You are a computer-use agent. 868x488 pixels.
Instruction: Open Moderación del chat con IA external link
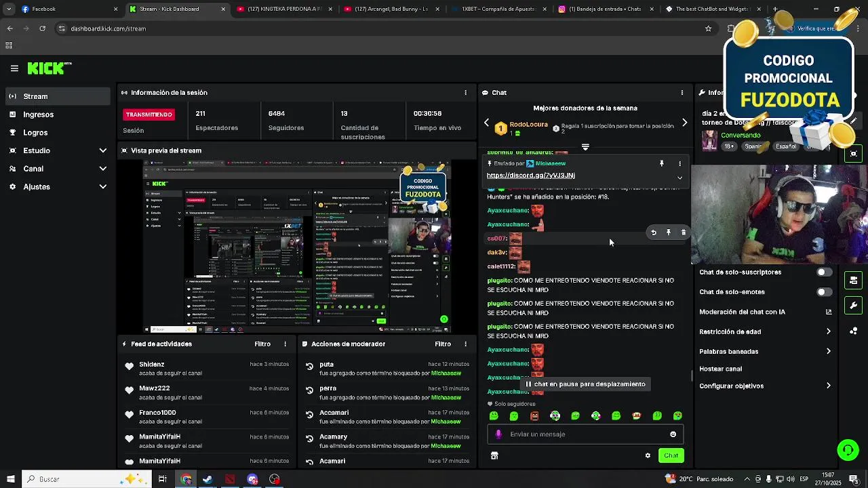point(829,312)
